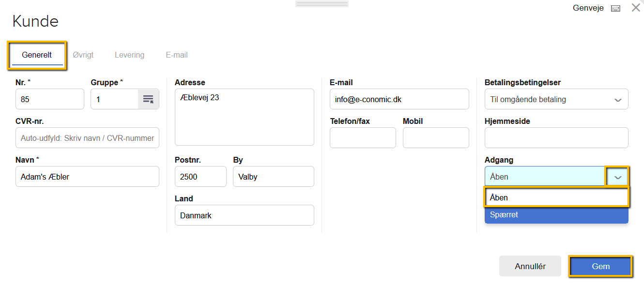Select Spærret in the Adgang list
644x288 pixels.
[556, 214]
